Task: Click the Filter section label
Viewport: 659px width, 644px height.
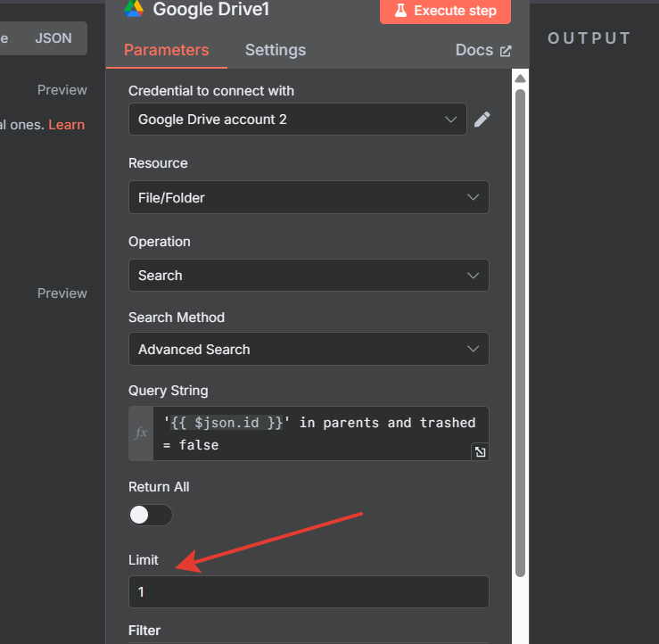Action: pyautogui.click(x=144, y=630)
